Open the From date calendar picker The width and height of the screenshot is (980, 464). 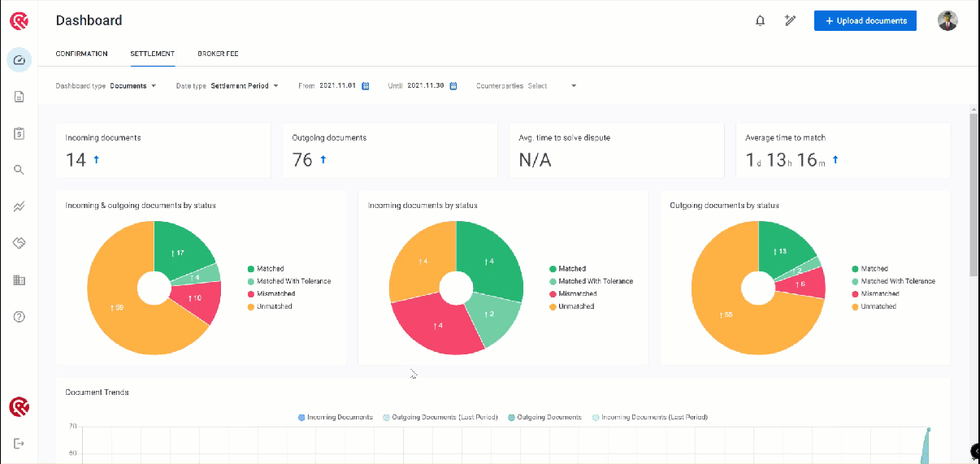[366, 86]
